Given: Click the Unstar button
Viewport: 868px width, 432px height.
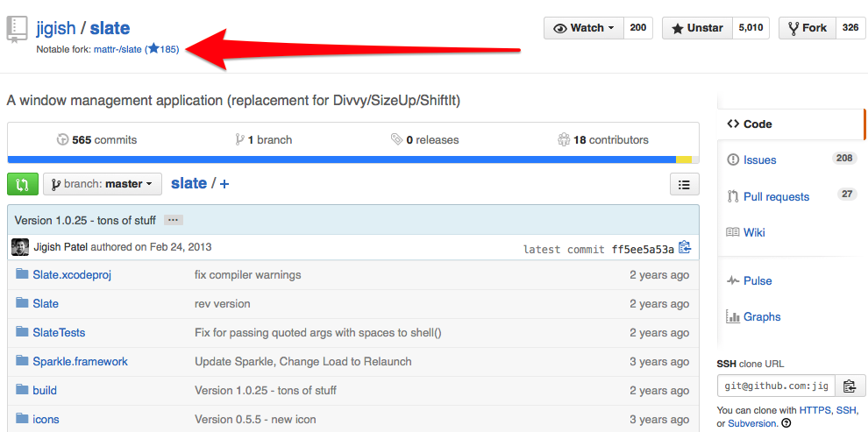Looking at the screenshot, I should click(x=697, y=28).
